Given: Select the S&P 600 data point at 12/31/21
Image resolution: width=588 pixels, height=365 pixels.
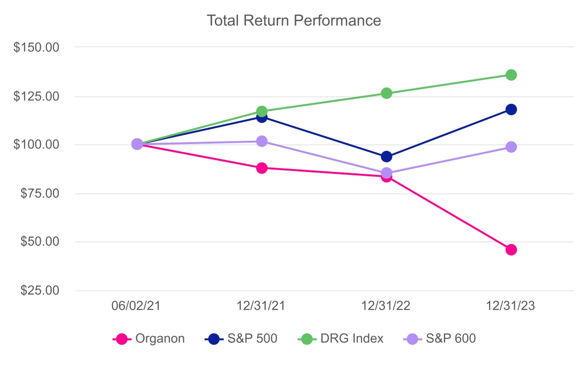Looking at the screenshot, I should coord(262,141).
